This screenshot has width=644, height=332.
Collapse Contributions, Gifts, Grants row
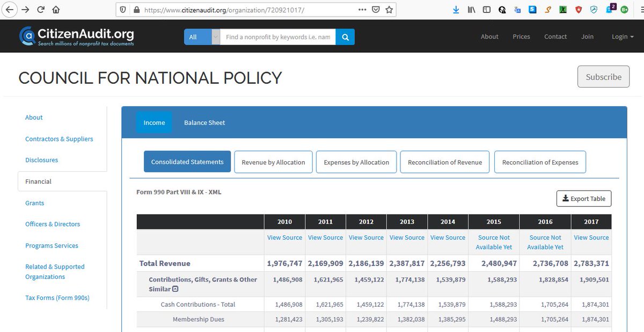(x=175, y=289)
